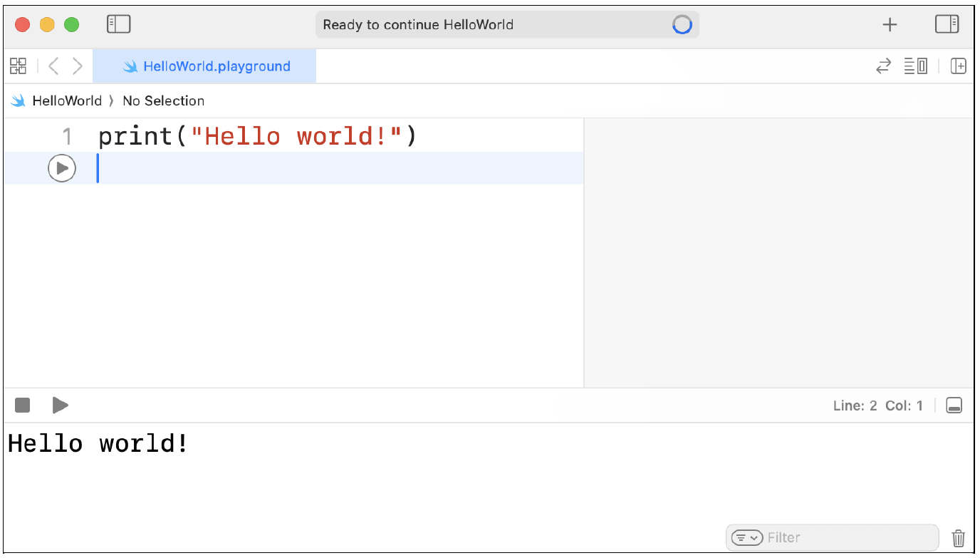Viewport: 980px width, 558px height.
Task: Open the related items grid menu
Action: pos(18,66)
